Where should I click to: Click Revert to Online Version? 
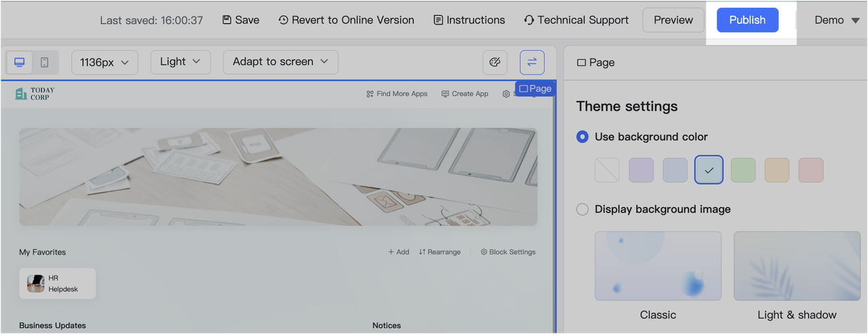346,20
